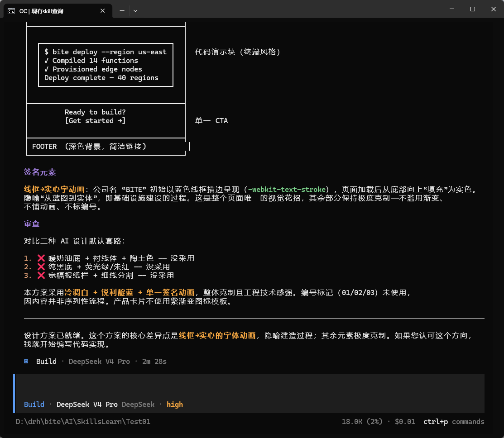Click 'Ready to build?' text
This screenshot has width=504, height=438.
tap(95, 112)
